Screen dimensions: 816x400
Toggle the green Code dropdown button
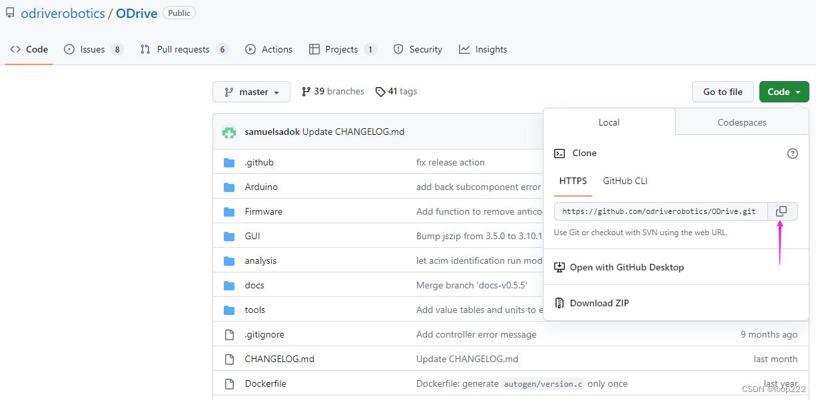[784, 92]
